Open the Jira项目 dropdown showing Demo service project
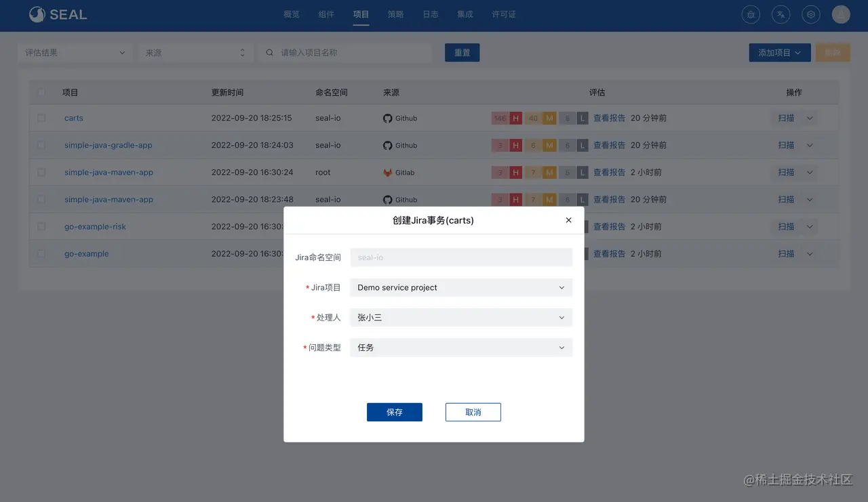Screen dimensions: 868x502 coord(461,287)
